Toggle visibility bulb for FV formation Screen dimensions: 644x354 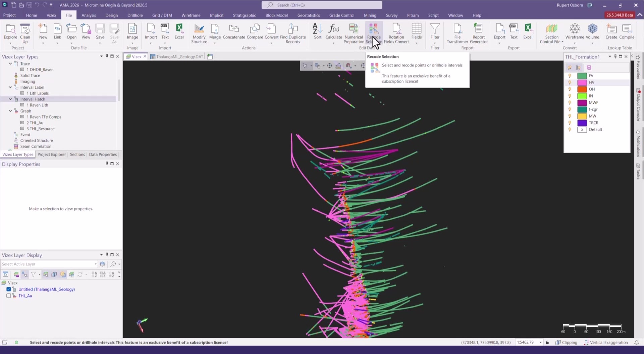[x=570, y=76]
